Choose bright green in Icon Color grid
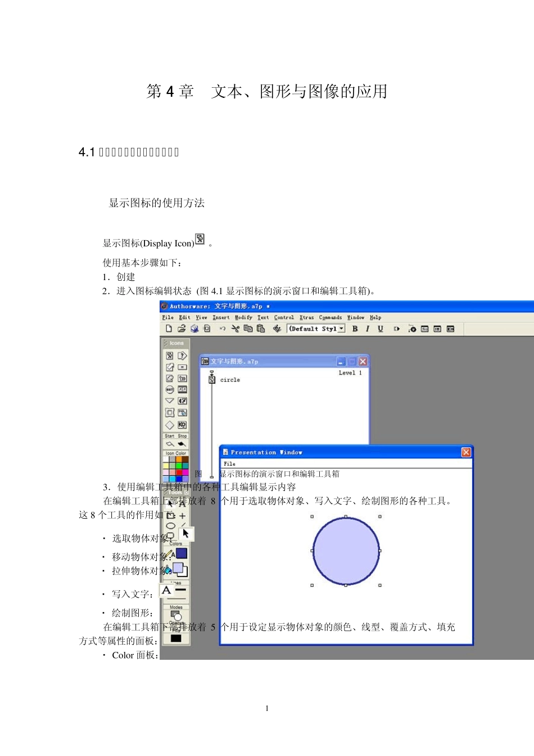The width and height of the screenshot is (534, 756). 179,466
